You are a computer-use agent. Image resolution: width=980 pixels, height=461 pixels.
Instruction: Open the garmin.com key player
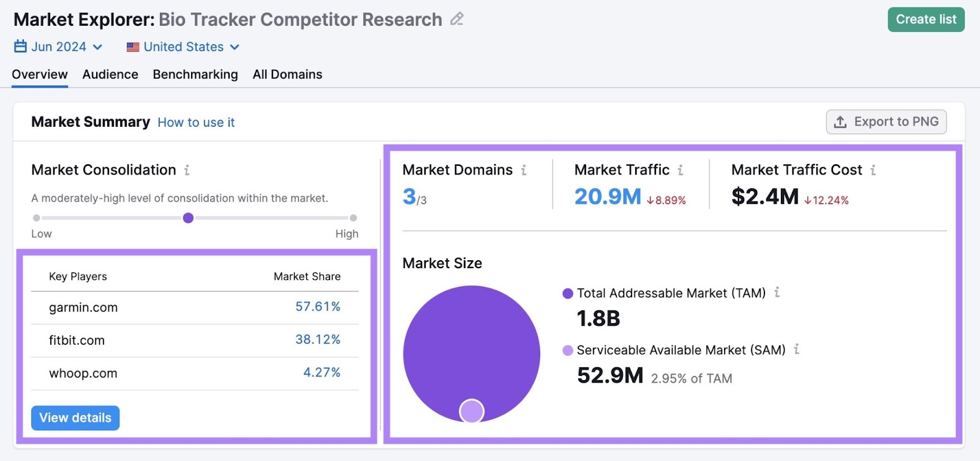coord(83,307)
